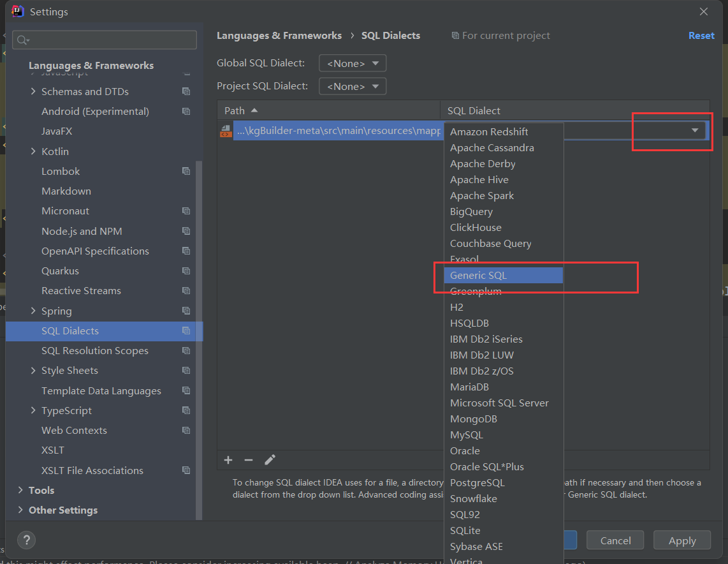
Task: Expand the Schemas and DTDs node
Action: (x=33, y=91)
